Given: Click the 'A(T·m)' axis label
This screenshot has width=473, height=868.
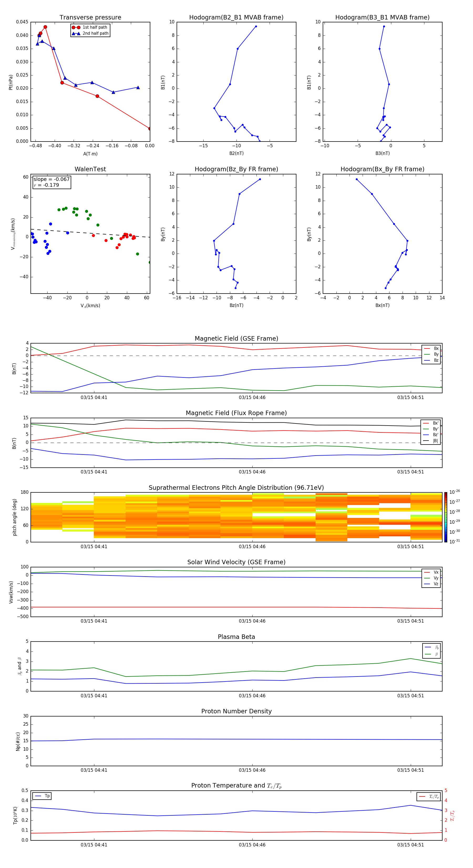Looking at the screenshot, I should [90, 154].
